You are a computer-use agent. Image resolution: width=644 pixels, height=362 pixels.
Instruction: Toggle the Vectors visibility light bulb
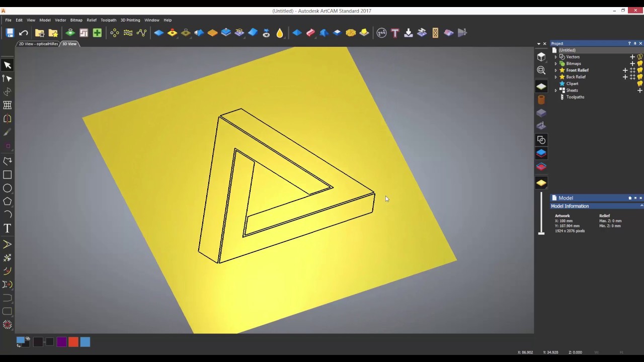point(640,57)
